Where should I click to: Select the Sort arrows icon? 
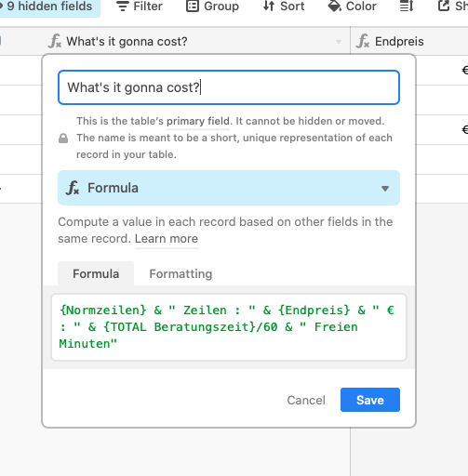tap(269, 7)
